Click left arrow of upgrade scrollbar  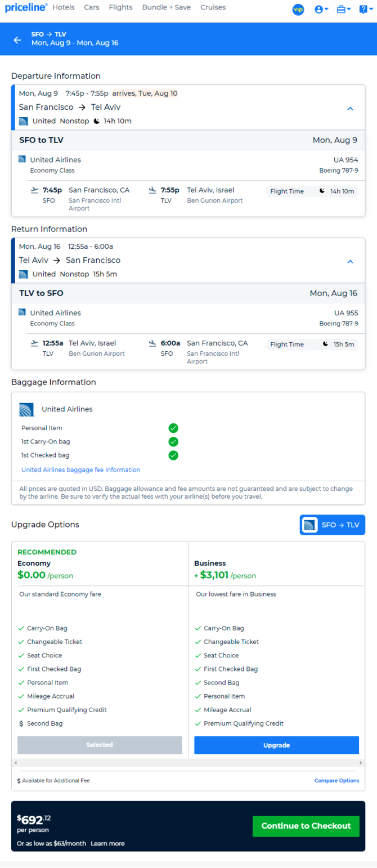(15, 762)
